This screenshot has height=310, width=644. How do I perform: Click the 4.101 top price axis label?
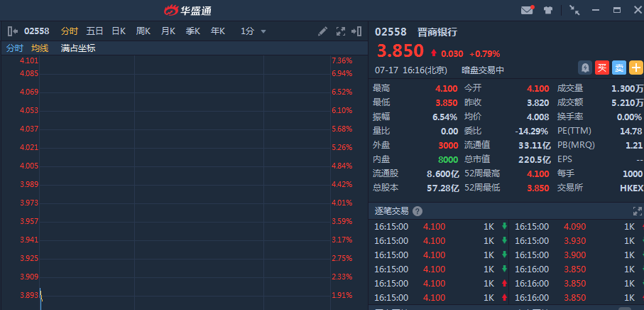[x=29, y=61]
